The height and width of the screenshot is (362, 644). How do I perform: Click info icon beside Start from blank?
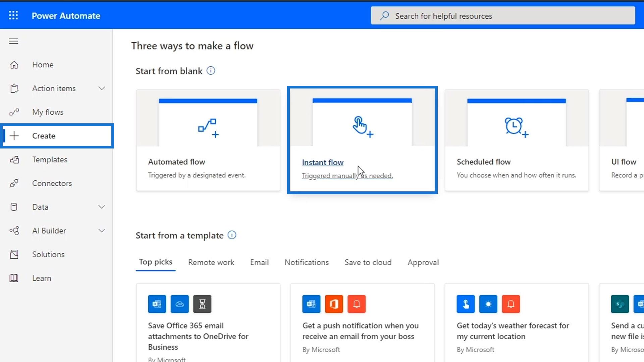(211, 71)
